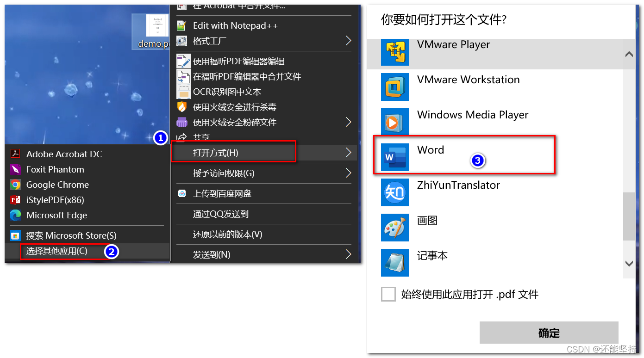Click the Word app icon
Viewport: 644px width, 358px height.
click(395, 157)
